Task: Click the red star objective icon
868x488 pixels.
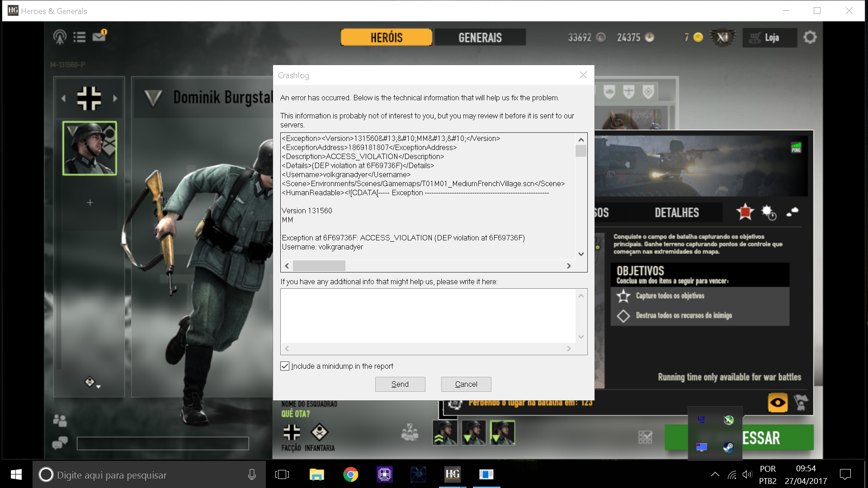Action: (x=745, y=212)
